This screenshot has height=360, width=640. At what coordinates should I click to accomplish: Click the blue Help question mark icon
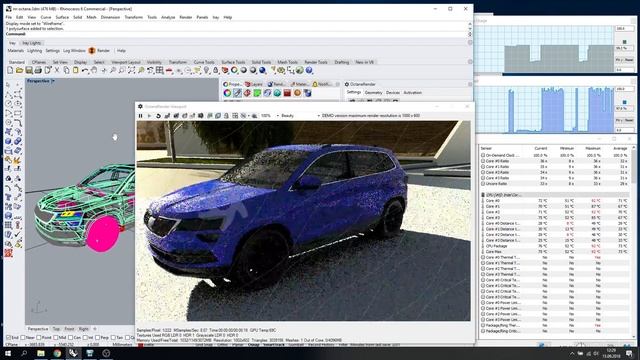click(309, 71)
